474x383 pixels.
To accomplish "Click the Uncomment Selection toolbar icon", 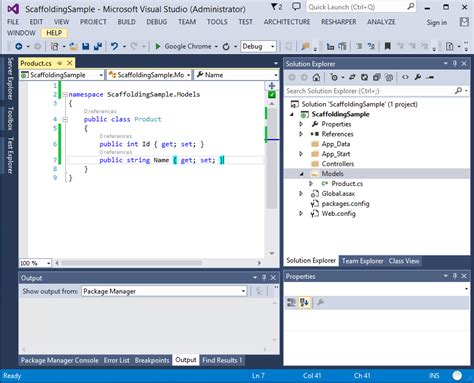I will click(371, 46).
